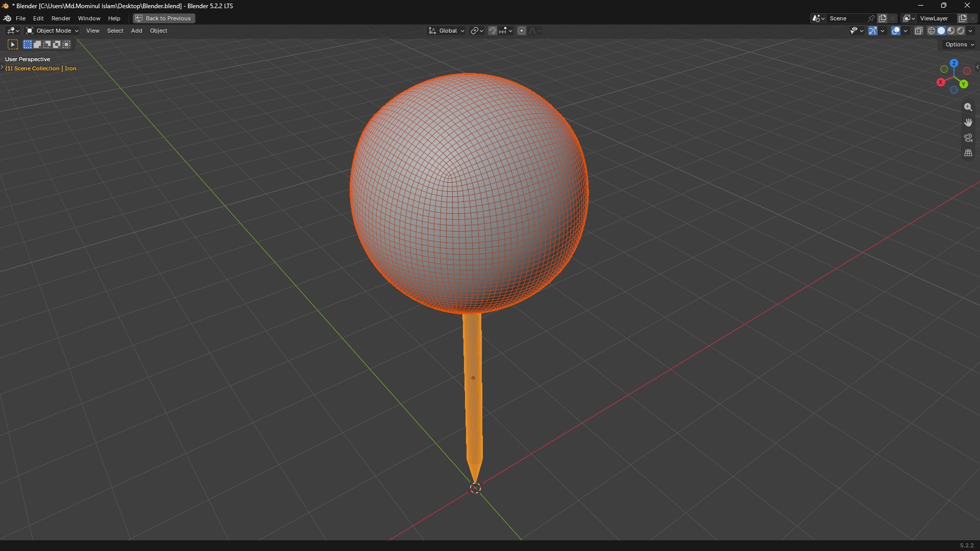Open the editor type dropdown

pyautogui.click(x=13, y=31)
